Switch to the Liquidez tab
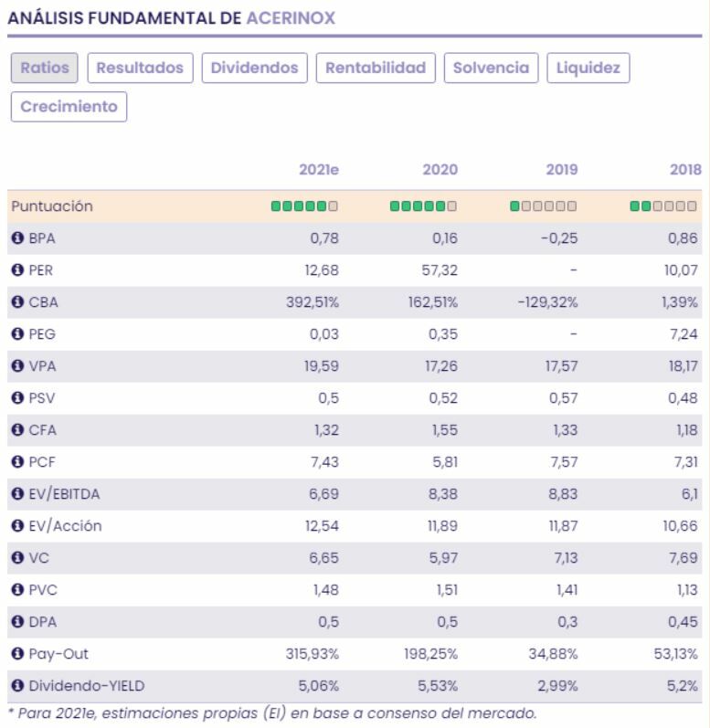Viewport: 710px width, 728px height. (588, 68)
